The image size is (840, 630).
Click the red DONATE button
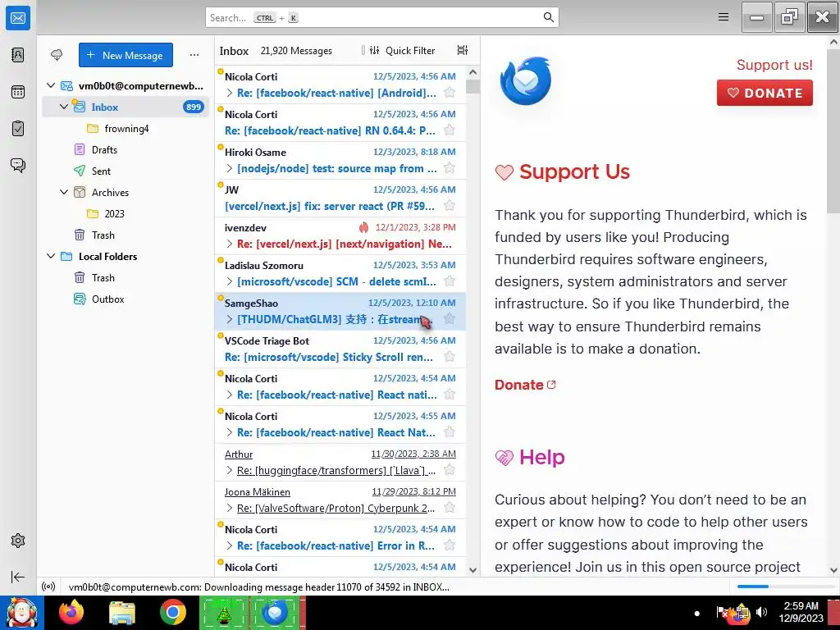click(765, 93)
